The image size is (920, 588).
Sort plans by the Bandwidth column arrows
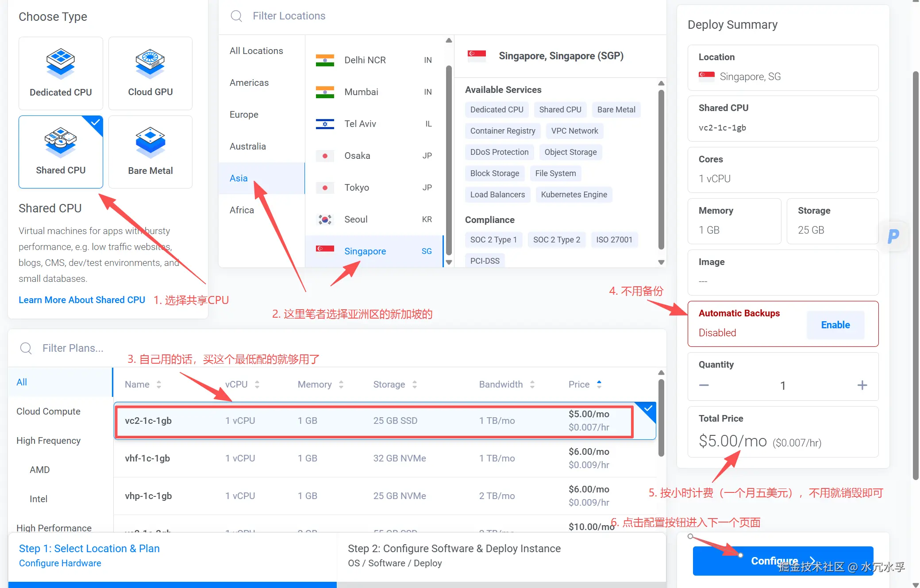(x=532, y=384)
